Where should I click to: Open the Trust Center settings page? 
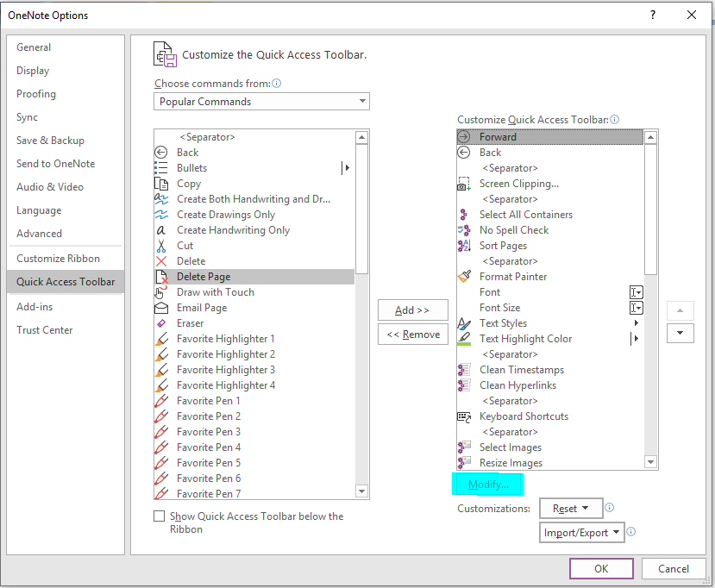click(44, 329)
